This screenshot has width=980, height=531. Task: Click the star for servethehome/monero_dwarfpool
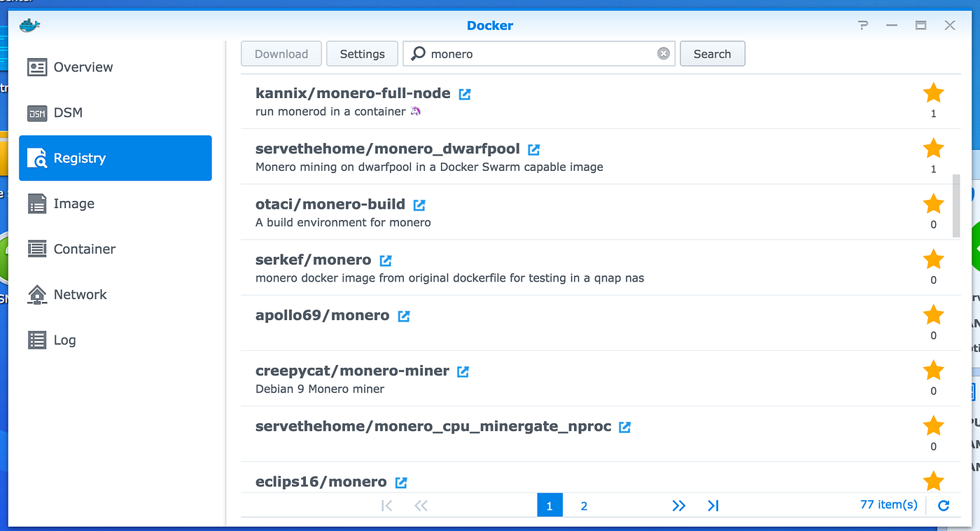click(x=934, y=148)
